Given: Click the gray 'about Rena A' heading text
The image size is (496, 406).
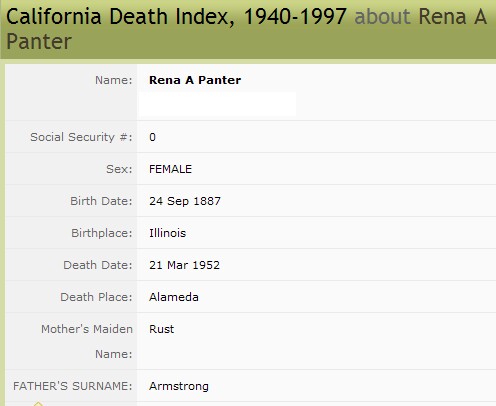Looking at the screenshot, I should click(x=421, y=16).
